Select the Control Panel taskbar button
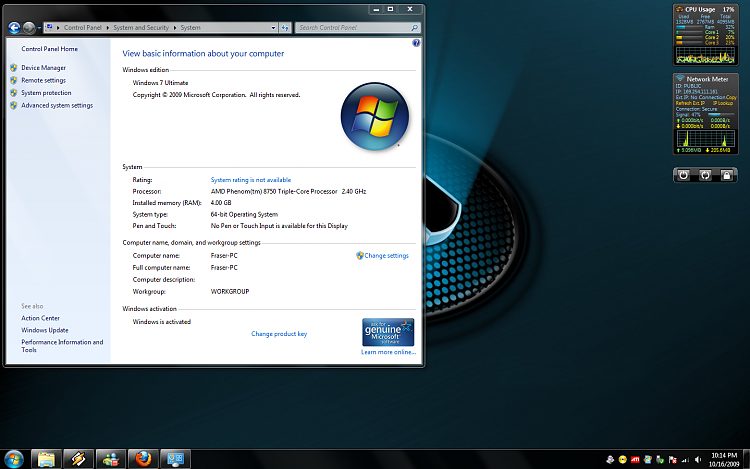 (175, 459)
